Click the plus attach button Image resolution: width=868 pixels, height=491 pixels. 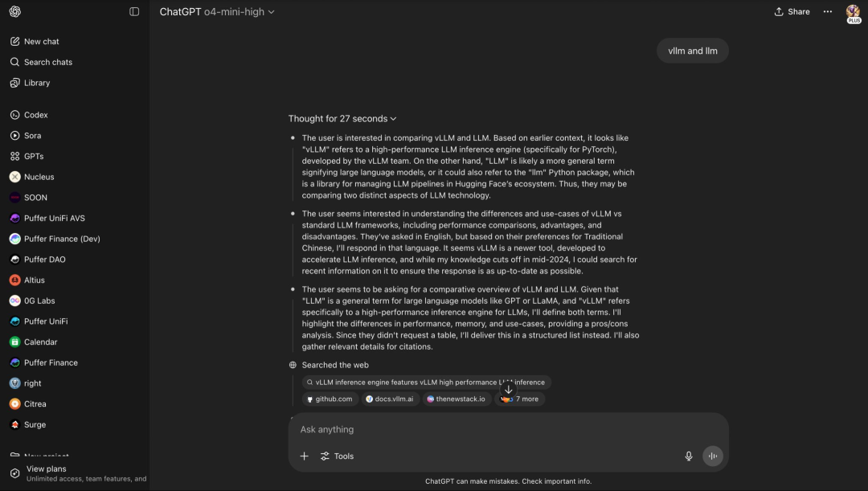[304, 456]
